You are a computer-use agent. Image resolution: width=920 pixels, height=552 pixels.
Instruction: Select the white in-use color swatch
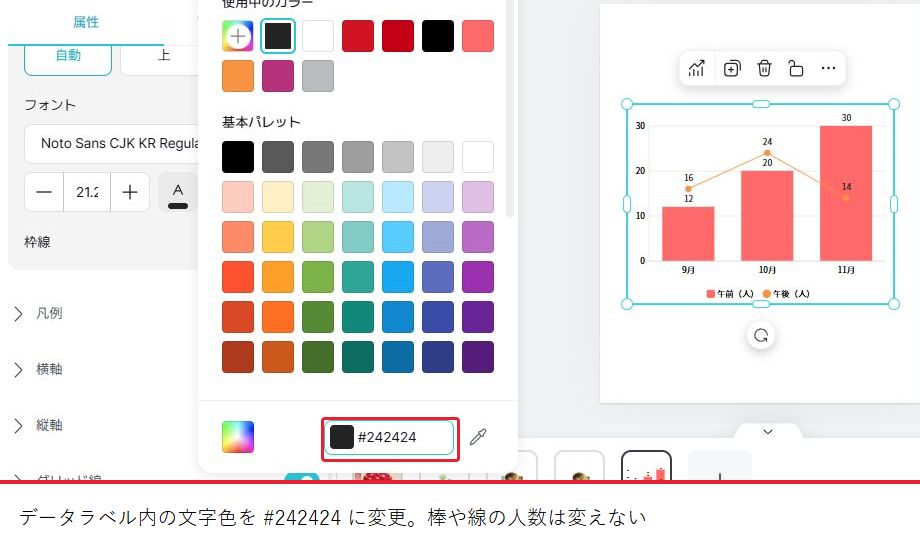(317, 36)
